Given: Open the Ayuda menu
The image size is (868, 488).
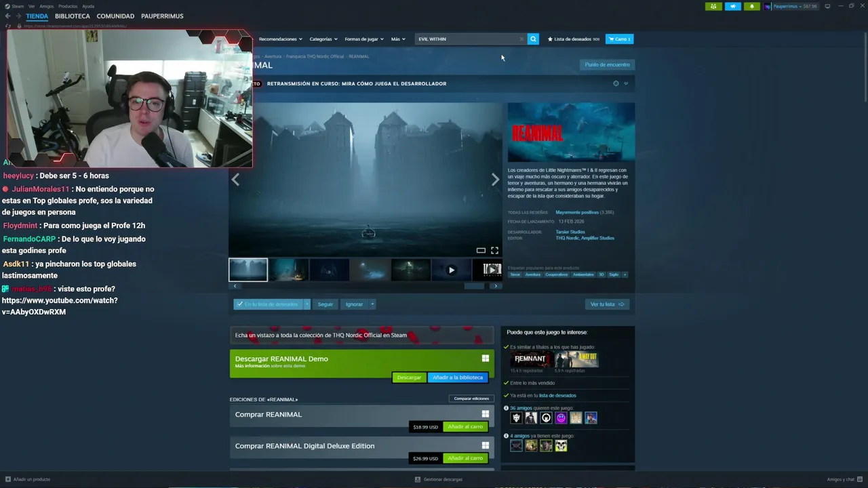Looking at the screenshot, I should tap(88, 6).
